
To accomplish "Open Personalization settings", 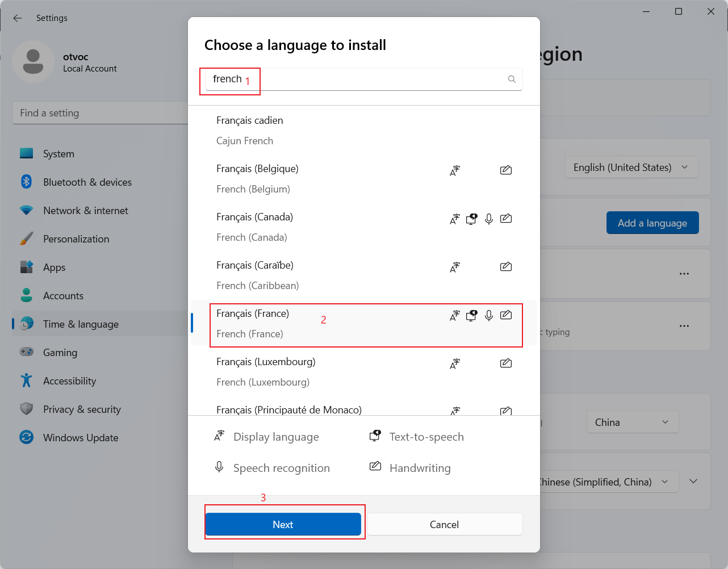I will 100,239.
